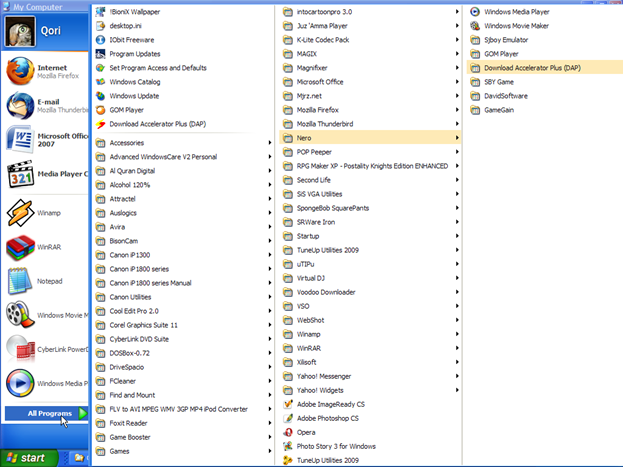Open Mozilla Firefox icon in pinned Internet entry
The height and width of the screenshot is (468, 624).
(20, 71)
